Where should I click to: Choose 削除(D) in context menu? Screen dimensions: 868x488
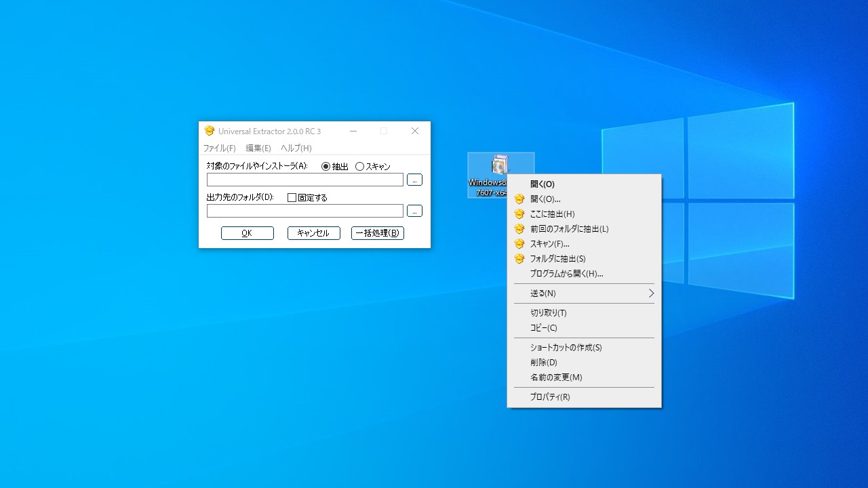[584, 363]
